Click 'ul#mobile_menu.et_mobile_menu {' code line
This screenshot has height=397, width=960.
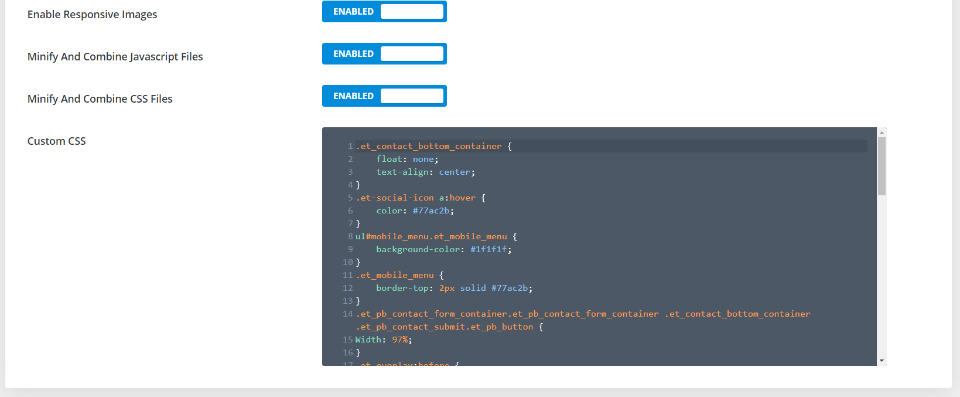pos(436,236)
